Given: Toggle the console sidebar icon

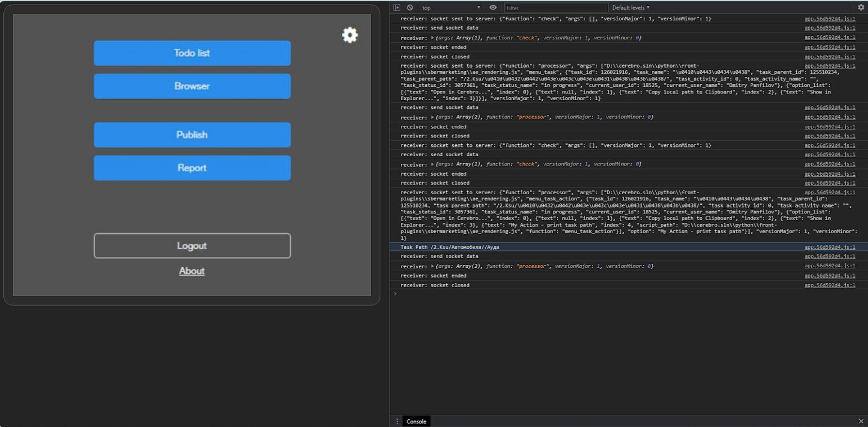Looking at the screenshot, I should (397, 7).
